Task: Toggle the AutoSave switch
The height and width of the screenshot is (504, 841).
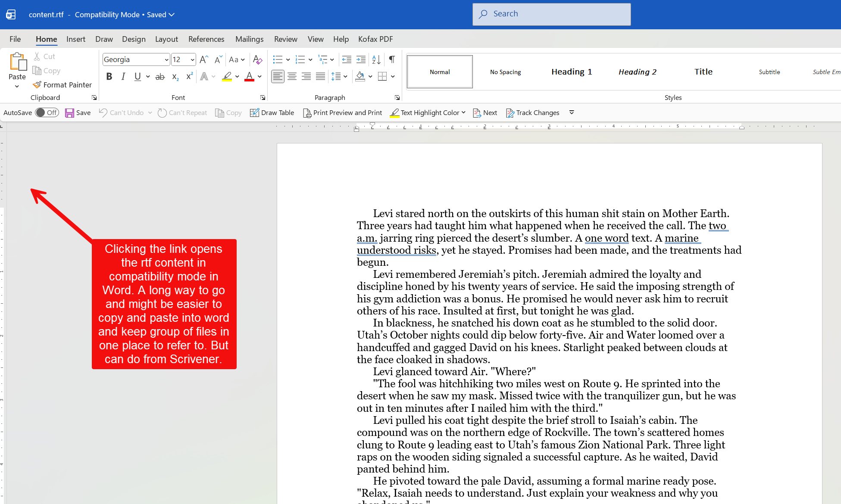Action: pos(47,112)
